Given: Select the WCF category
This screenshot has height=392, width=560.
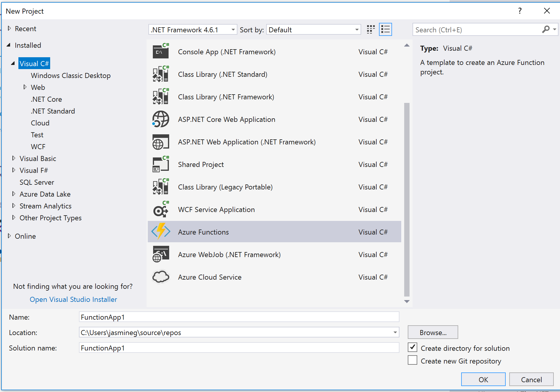Looking at the screenshot, I should pos(38,147).
